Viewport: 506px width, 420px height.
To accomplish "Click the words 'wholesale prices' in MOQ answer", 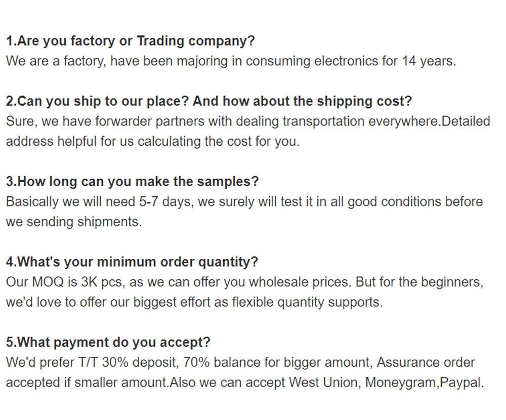I will pyautogui.click(x=299, y=282).
